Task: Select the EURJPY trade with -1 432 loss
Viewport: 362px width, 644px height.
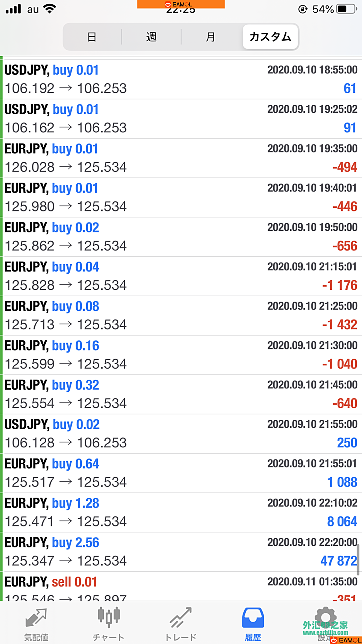Action: pos(181,316)
